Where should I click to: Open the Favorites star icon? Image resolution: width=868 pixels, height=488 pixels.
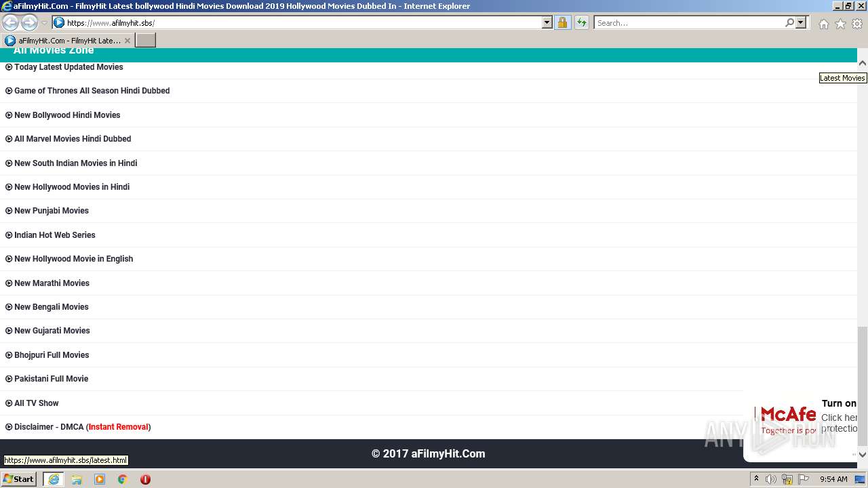pyautogui.click(x=840, y=24)
